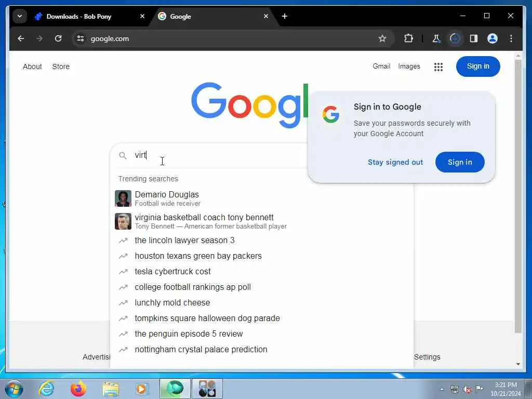Open Windows Explorer folder on taskbar

click(x=111, y=389)
